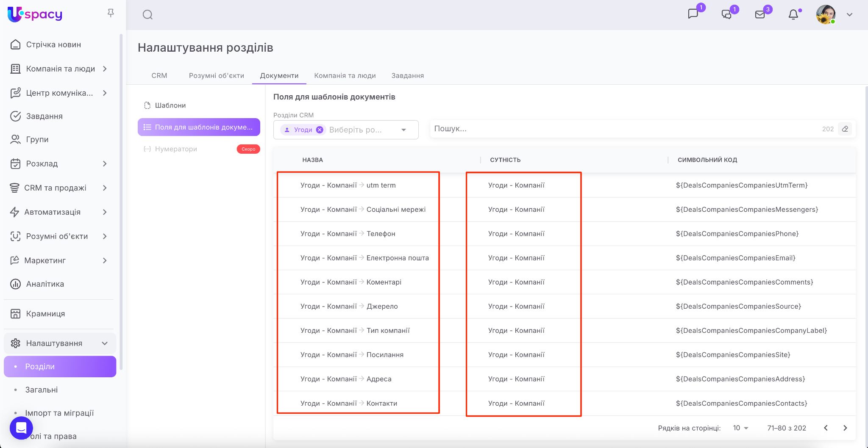Viewport: 868px width, 448px height.
Task: Collapse the Налаштування sidebar section
Action: [105, 343]
